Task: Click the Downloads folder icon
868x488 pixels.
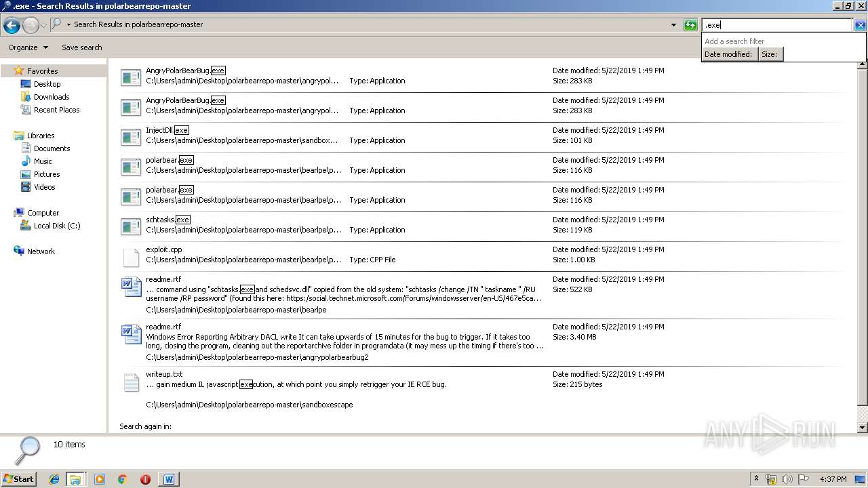Action: (26, 97)
